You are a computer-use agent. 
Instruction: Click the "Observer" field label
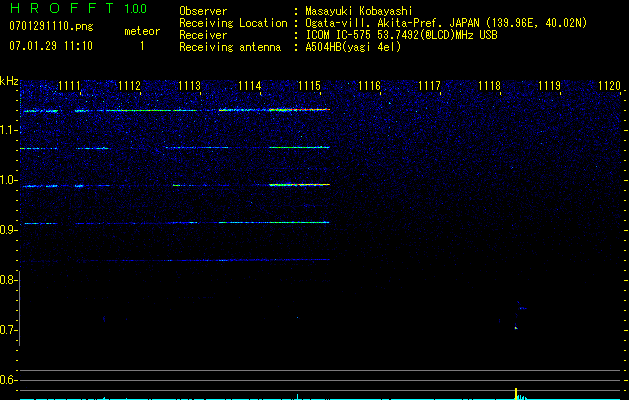[203, 11]
